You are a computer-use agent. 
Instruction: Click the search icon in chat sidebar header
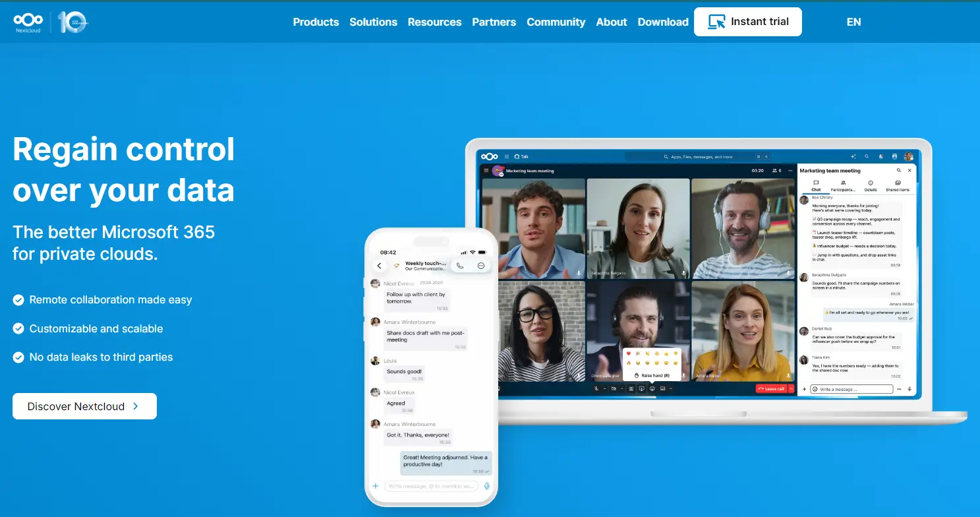898,170
